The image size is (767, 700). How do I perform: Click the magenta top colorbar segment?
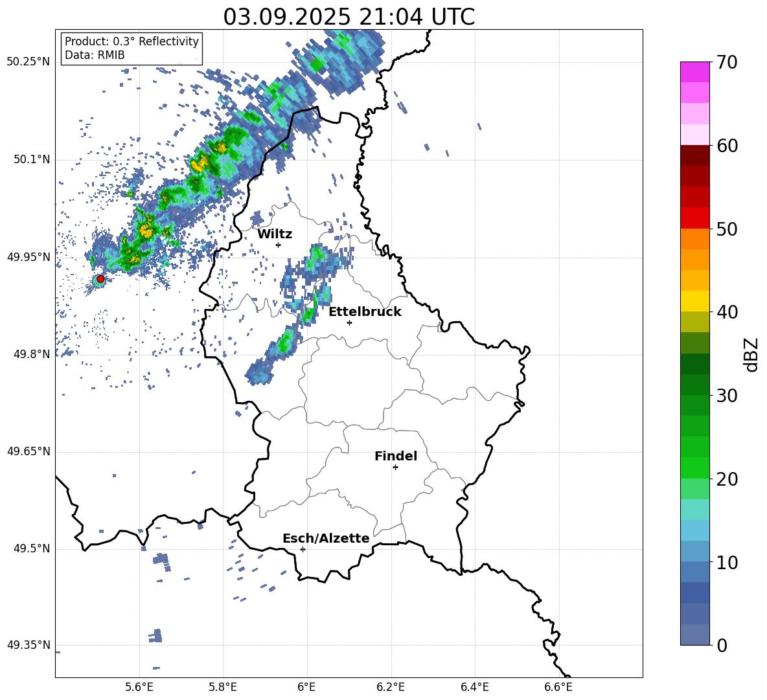coord(695,73)
